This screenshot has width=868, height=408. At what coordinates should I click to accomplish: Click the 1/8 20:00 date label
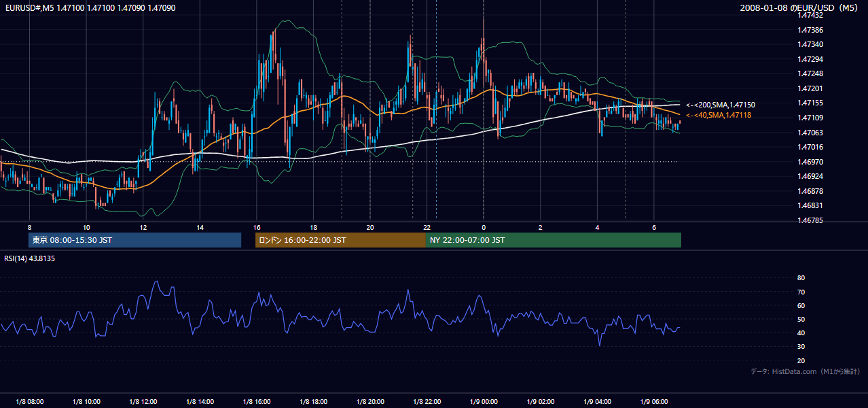click(370, 402)
